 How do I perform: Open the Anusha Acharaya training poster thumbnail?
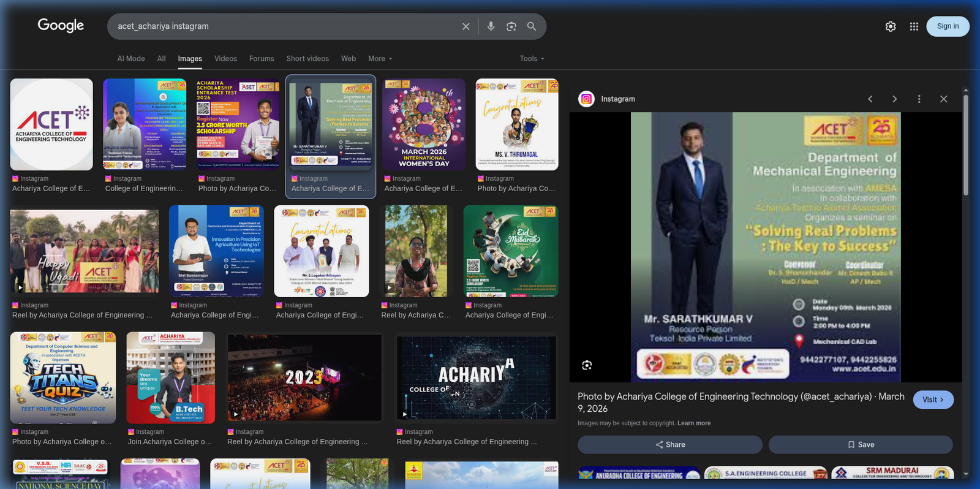point(145,124)
